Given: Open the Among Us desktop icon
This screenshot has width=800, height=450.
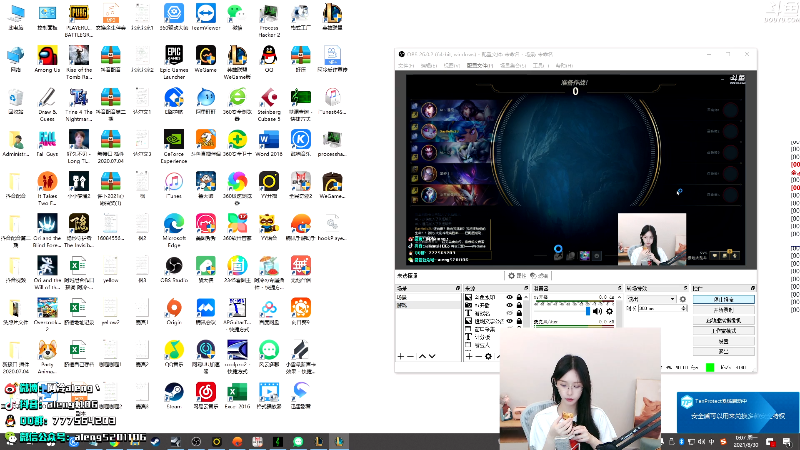Looking at the screenshot, I should (x=47, y=59).
